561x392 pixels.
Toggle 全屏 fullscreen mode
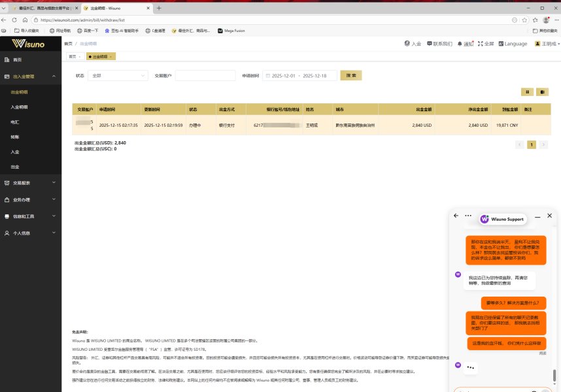486,44
